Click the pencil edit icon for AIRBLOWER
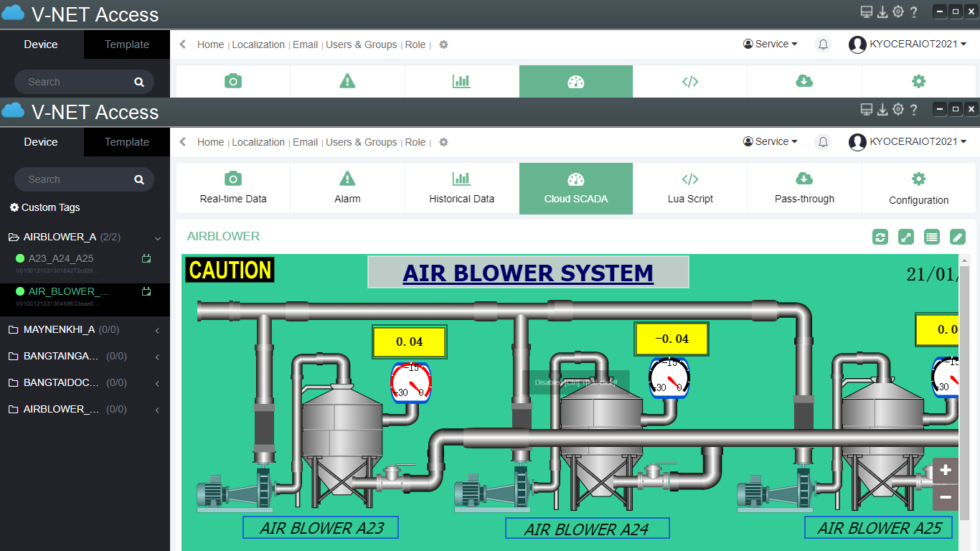The image size is (980, 551). pyautogui.click(x=958, y=237)
